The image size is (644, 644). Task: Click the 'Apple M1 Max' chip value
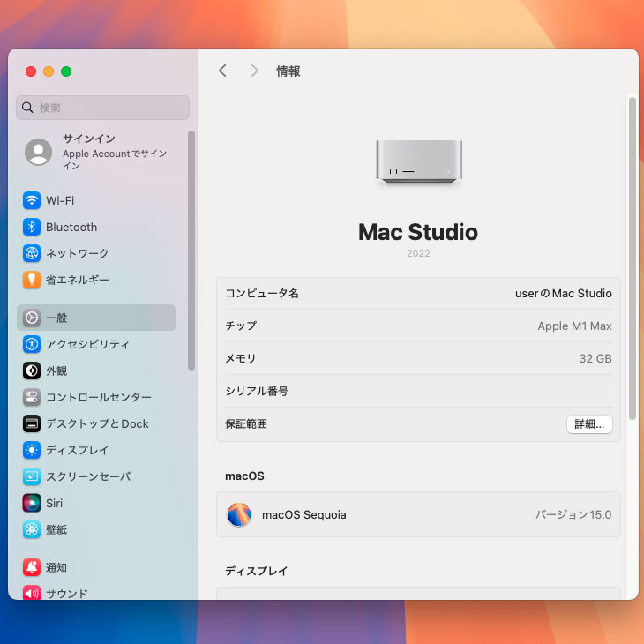point(574,326)
